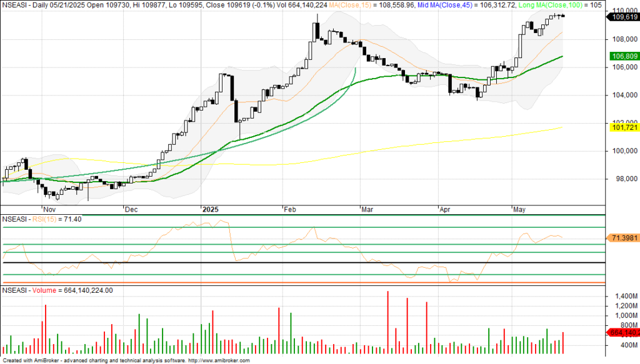
Task: Open the amibroker.com link in the footer
Action: 218,360
